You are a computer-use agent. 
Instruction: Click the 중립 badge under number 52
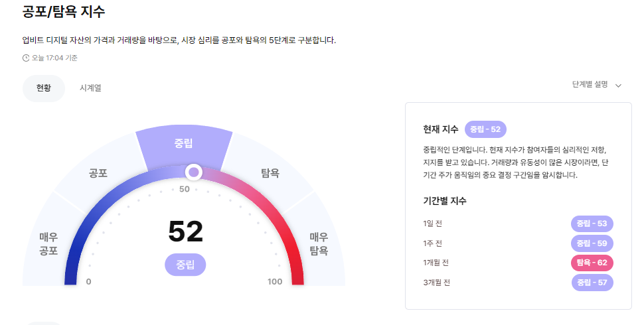[185, 265]
